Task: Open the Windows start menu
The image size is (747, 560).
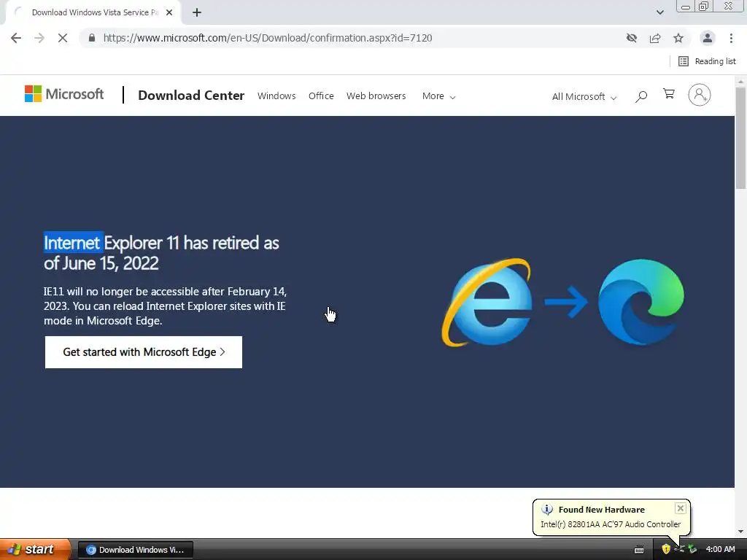Action: point(34,549)
